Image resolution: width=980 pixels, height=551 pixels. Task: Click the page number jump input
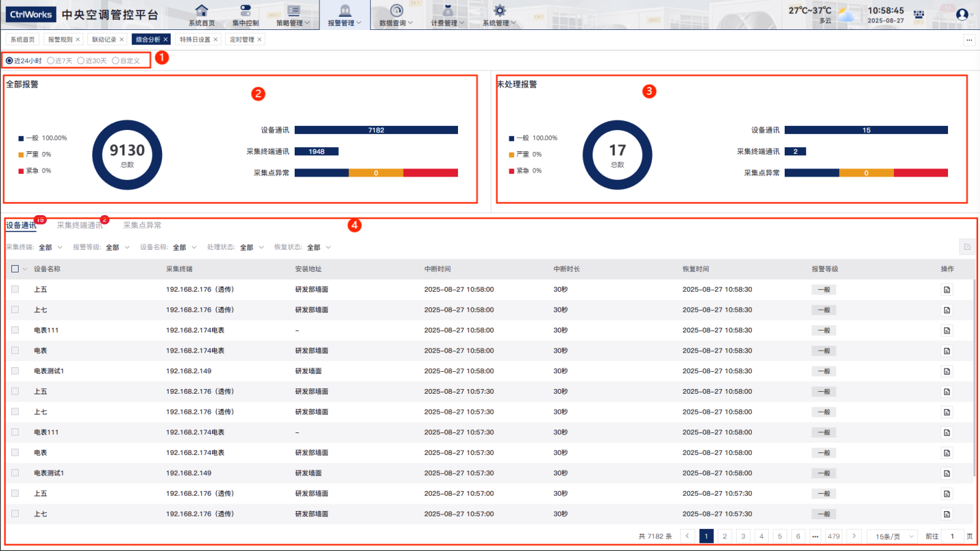click(952, 536)
